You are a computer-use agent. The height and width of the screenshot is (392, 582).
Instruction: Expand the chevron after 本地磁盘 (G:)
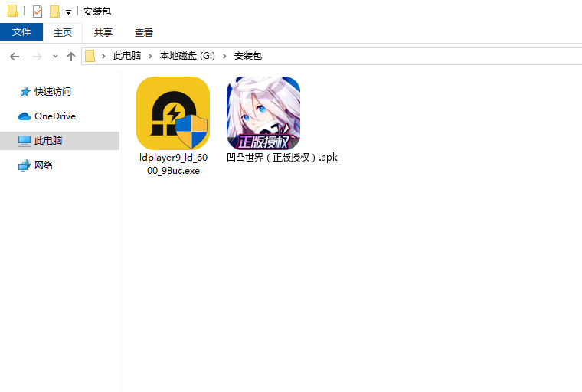click(224, 56)
